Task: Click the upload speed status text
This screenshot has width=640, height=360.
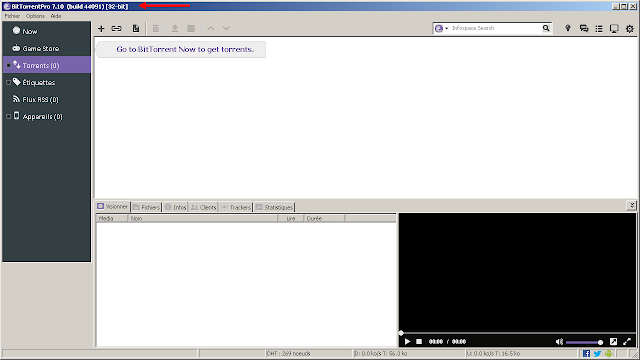Action: (x=493, y=353)
